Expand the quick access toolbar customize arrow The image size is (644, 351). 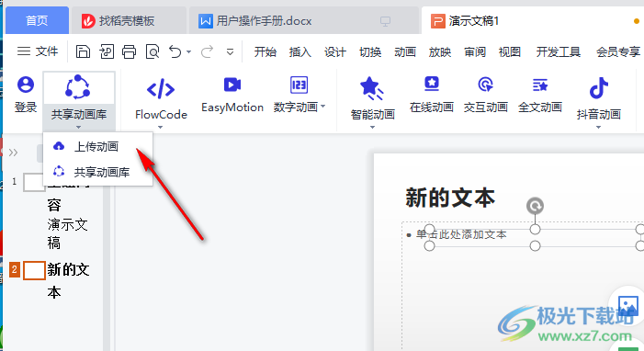[x=230, y=51]
